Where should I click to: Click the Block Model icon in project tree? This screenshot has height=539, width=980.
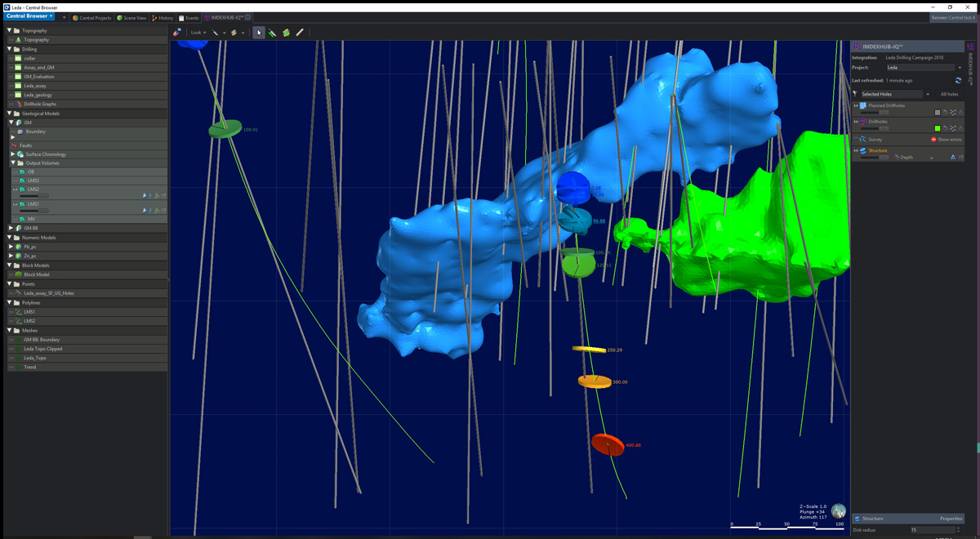point(18,274)
